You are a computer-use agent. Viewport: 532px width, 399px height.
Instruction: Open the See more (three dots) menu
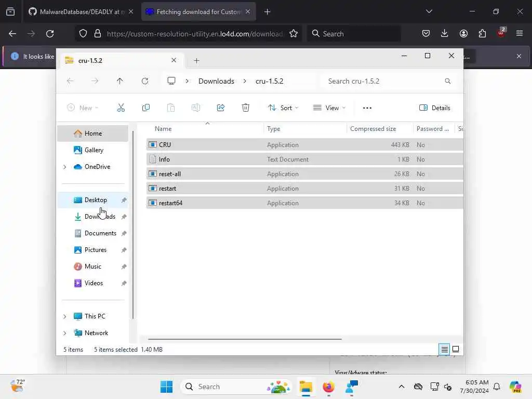point(367,108)
